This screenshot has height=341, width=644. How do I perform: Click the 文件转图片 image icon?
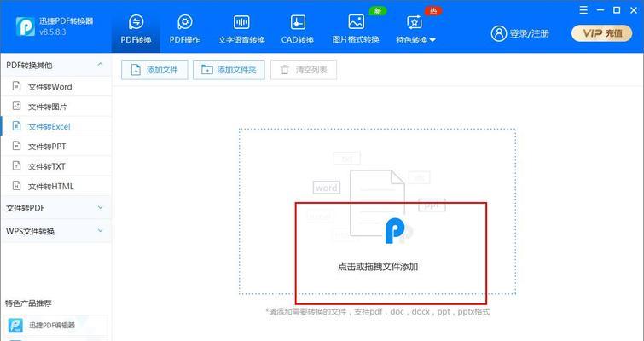tap(16, 106)
